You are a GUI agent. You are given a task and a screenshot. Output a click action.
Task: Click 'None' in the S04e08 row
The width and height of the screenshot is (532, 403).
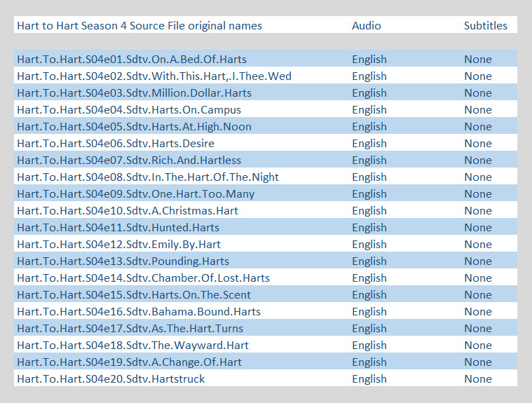[478, 177]
